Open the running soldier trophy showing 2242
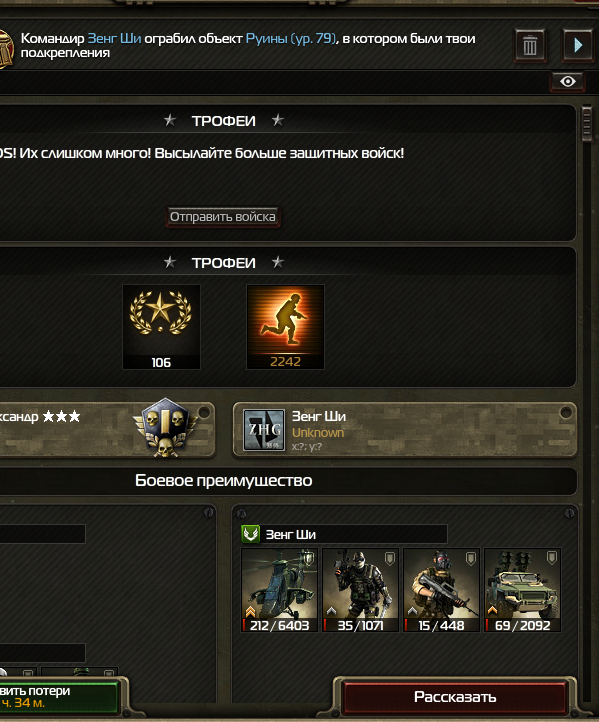 (285, 327)
